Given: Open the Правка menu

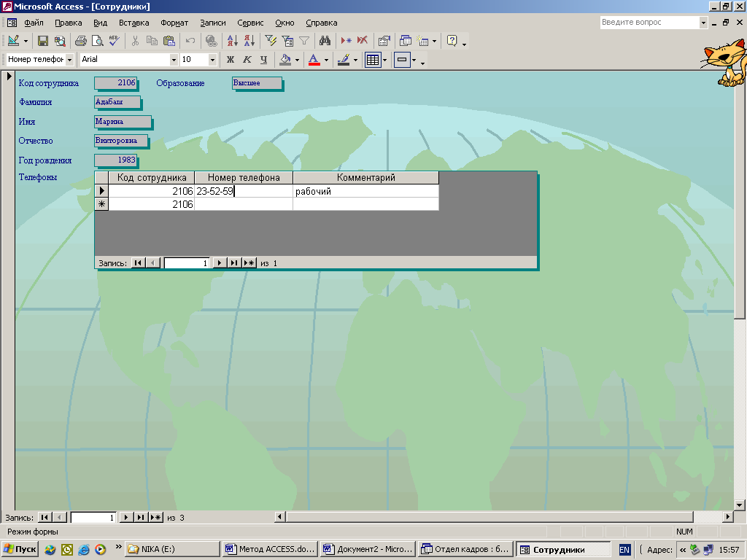Looking at the screenshot, I should click(68, 23).
